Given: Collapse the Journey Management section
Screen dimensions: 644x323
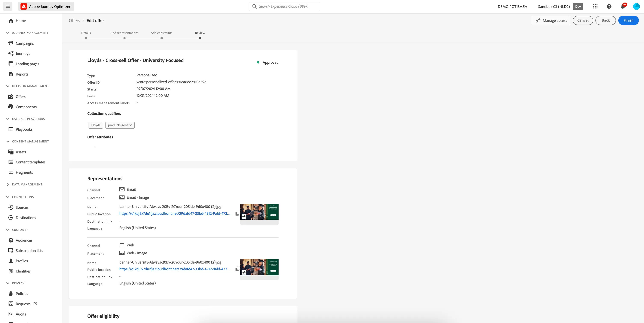Looking at the screenshot, I should click(8, 33).
